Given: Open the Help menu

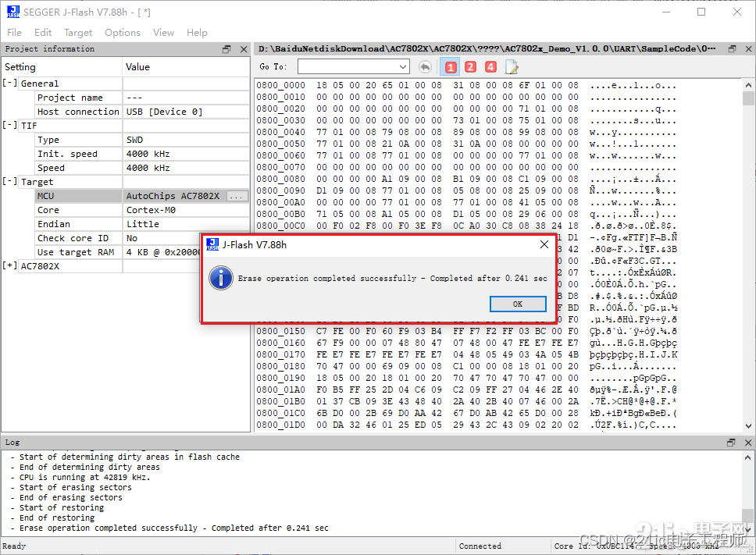Looking at the screenshot, I should click(197, 32).
